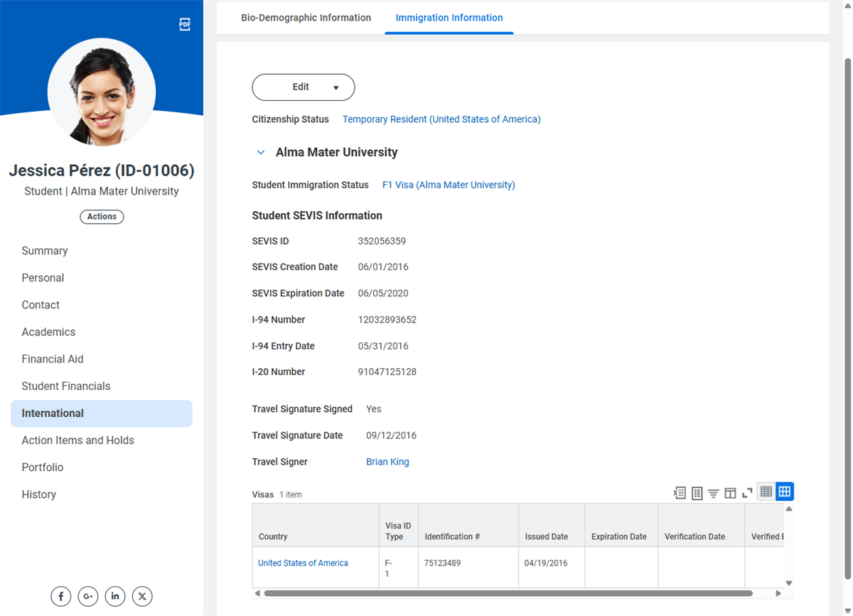
Task: Open Portfolio section
Action: (102, 468)
